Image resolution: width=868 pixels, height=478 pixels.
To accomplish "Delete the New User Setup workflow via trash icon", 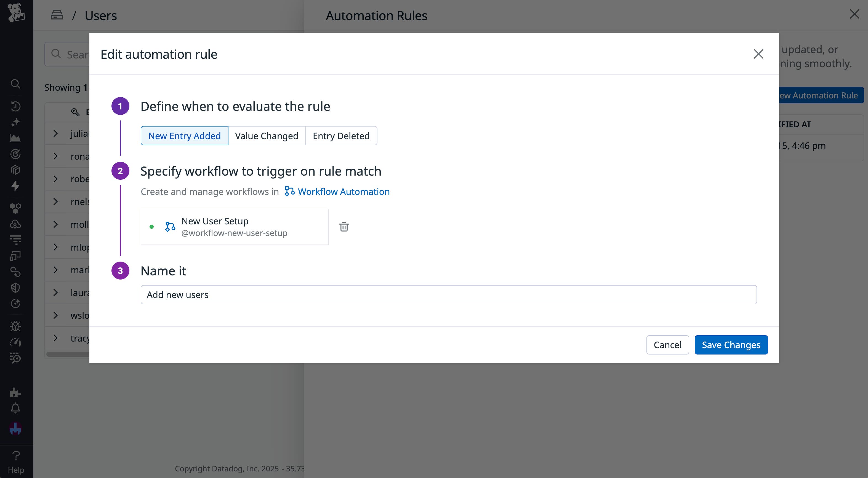I will click(344, 227).
